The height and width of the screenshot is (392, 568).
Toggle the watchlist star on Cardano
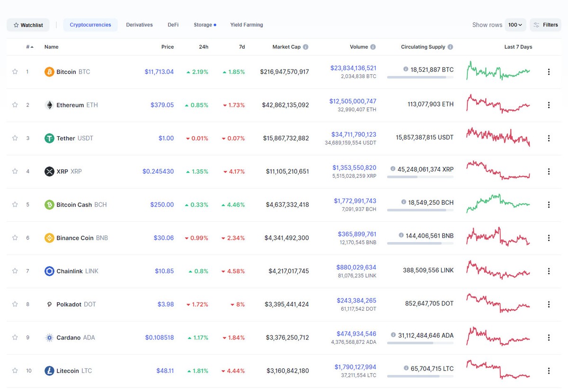click(x=15, y=338)
